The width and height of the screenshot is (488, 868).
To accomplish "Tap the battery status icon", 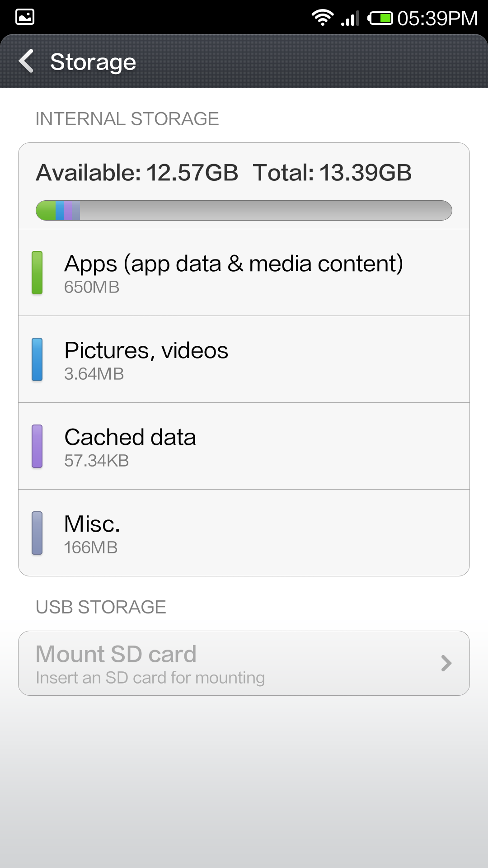I will (380, 18).
